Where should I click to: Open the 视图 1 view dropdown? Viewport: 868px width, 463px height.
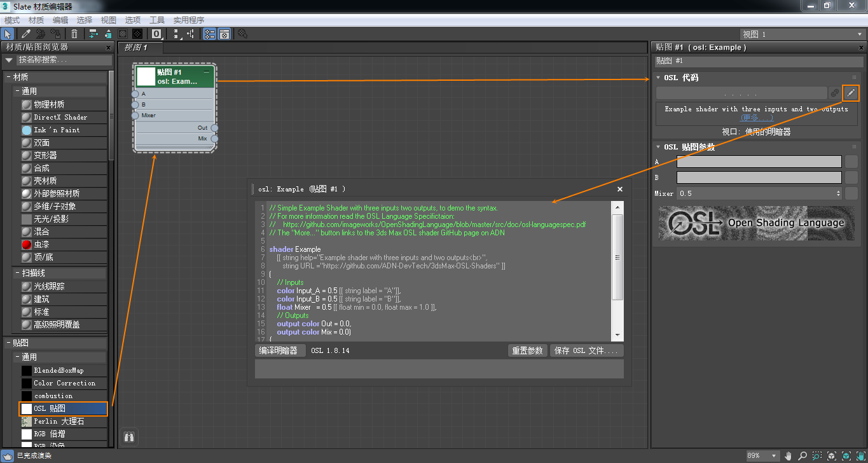point(802,34)
